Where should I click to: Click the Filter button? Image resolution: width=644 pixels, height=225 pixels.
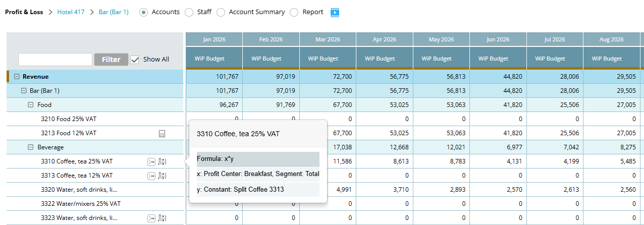coord(111,60)
